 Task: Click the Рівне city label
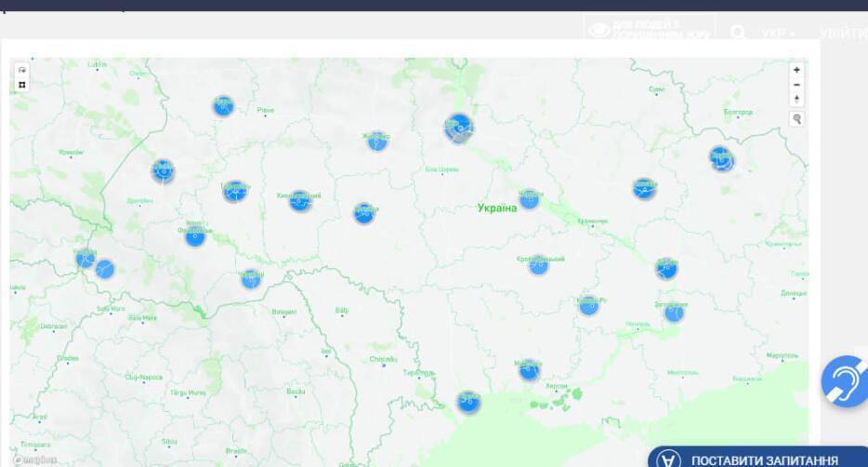point(265,111)
